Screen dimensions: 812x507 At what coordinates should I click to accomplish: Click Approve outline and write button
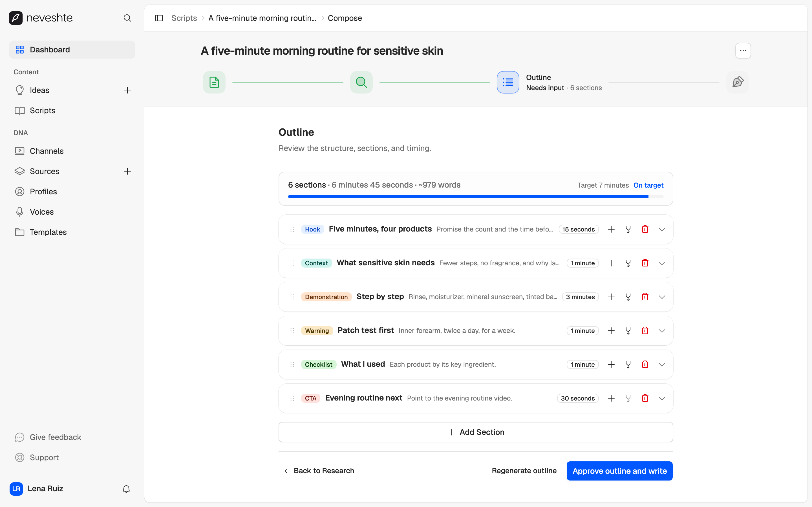(619, 471)
